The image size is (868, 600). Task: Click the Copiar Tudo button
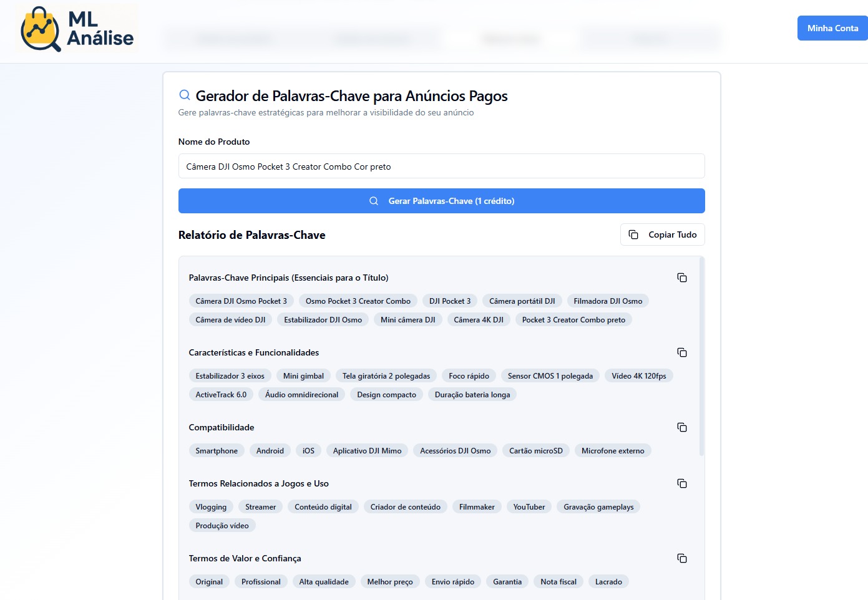coord(662,235)
